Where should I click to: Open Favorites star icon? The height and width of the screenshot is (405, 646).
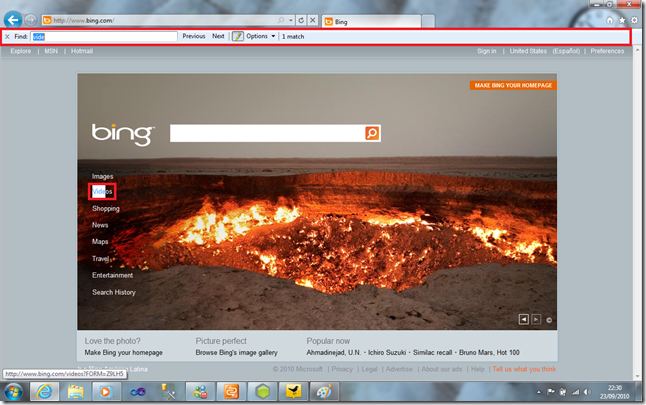coord(622,20)
